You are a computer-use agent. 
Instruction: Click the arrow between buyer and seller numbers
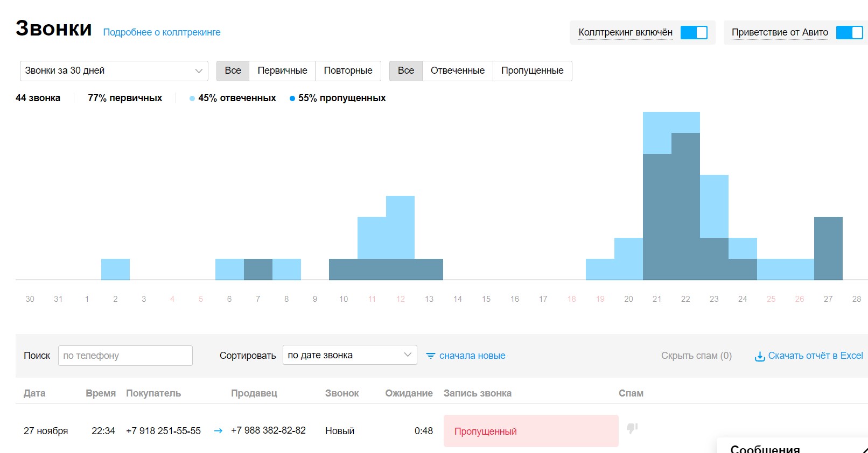[218, 430]
